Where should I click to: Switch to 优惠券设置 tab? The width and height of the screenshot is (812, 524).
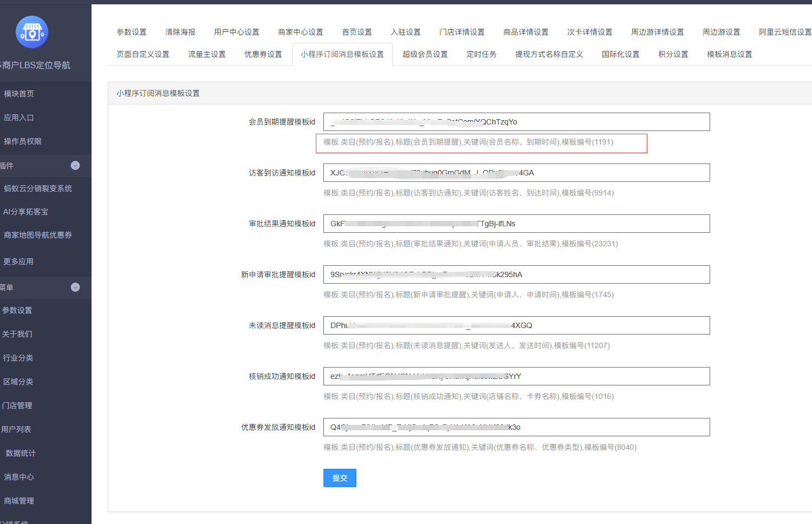point(263,54)
